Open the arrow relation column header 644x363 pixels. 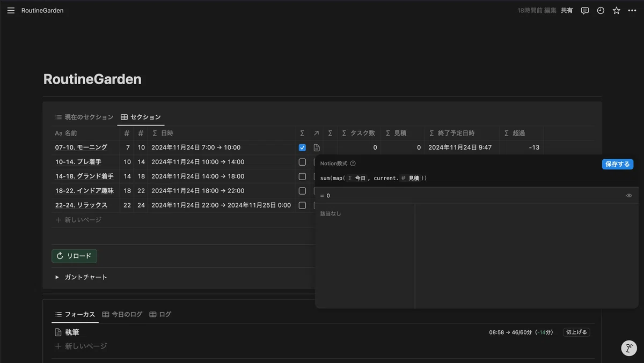[317, 133]
